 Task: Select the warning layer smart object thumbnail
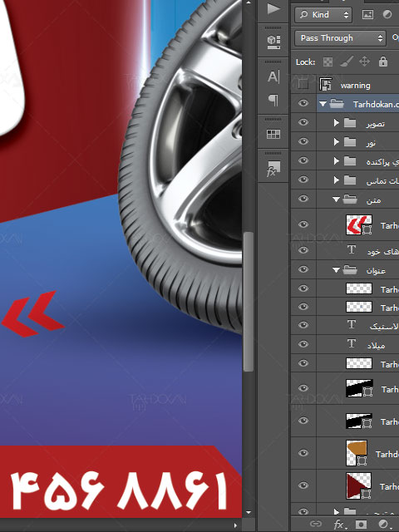pyautogui.click(x=326, y=84)
